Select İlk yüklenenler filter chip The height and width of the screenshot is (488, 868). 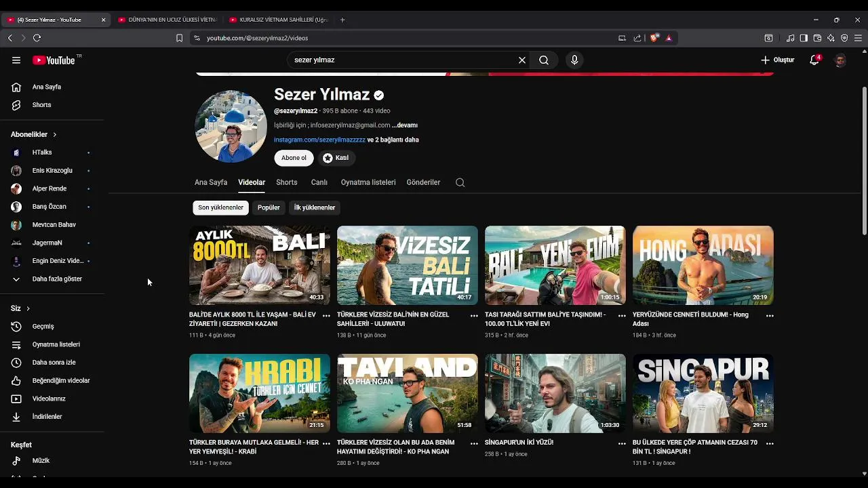315,207
